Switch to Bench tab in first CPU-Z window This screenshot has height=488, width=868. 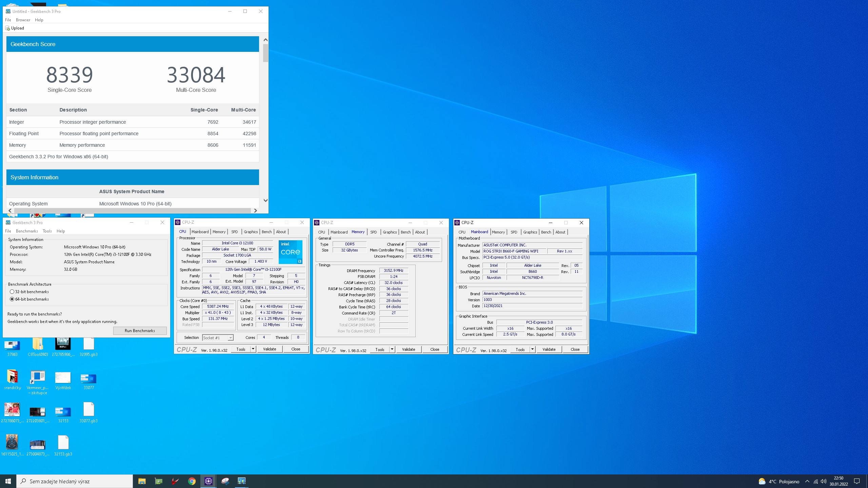tap(267, 232)
